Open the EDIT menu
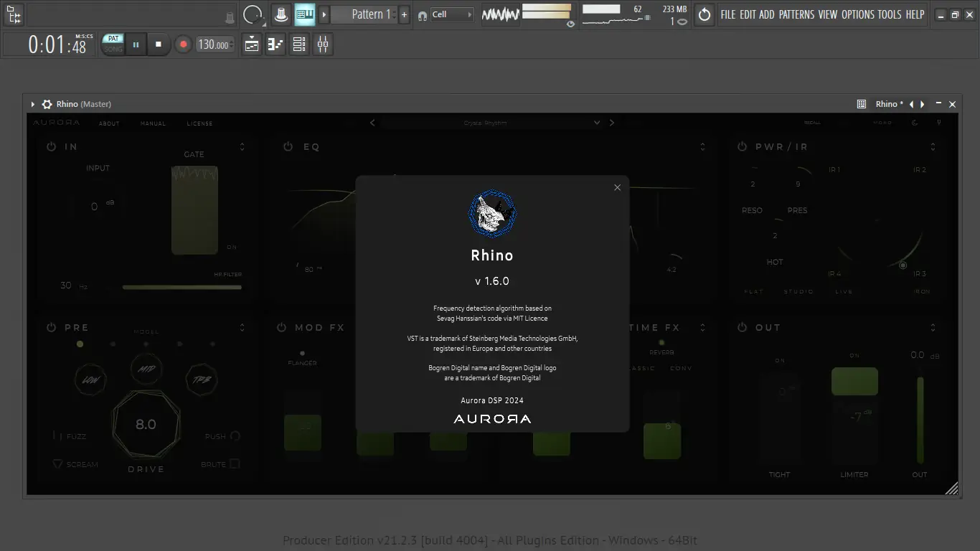 point(748,14)
